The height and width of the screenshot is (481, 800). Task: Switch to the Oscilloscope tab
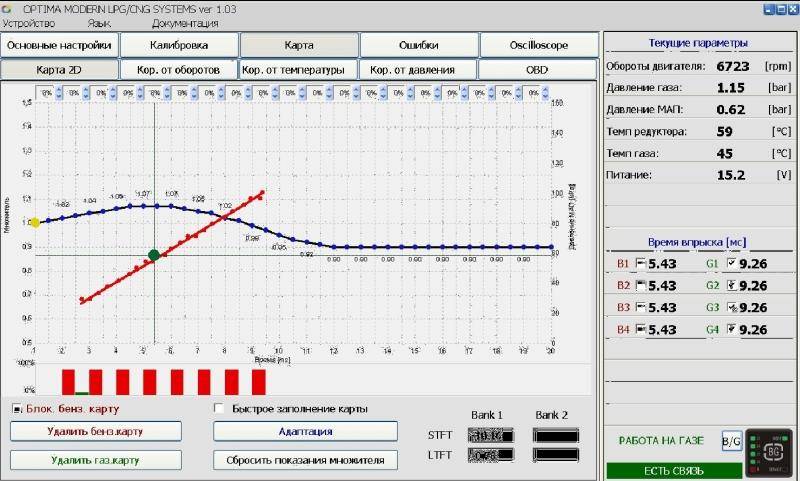tap(539, 46)
